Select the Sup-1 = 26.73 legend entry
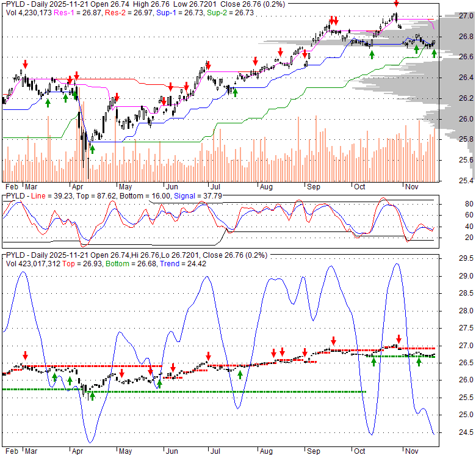The width and height of the screenshot is (476, 455). point(180,13)
